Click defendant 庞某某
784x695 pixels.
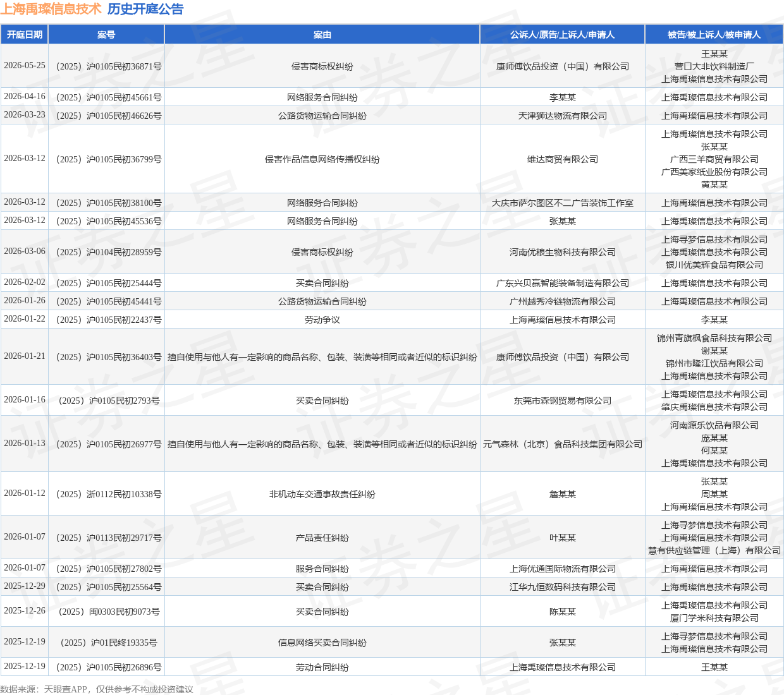pos(714,438)
